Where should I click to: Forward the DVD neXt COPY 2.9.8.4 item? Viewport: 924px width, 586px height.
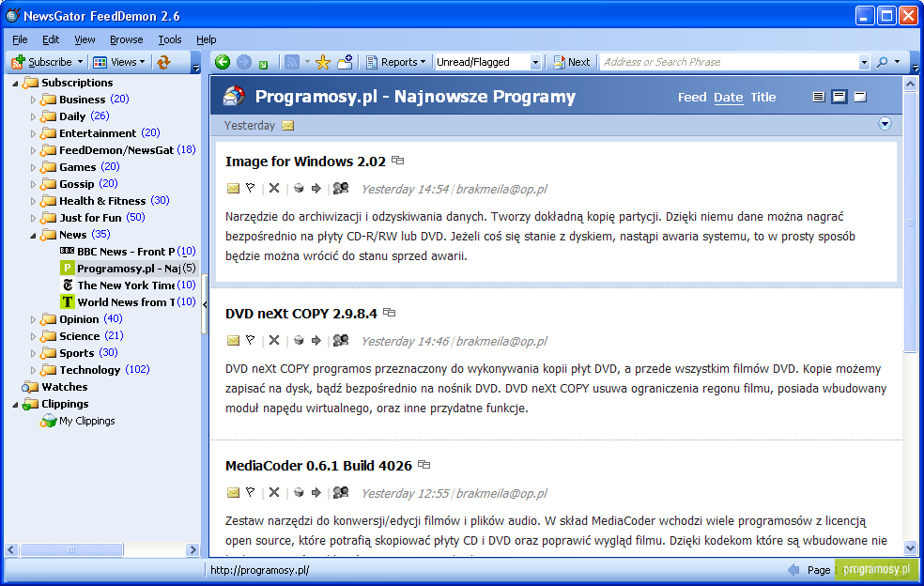pos(316,340)
